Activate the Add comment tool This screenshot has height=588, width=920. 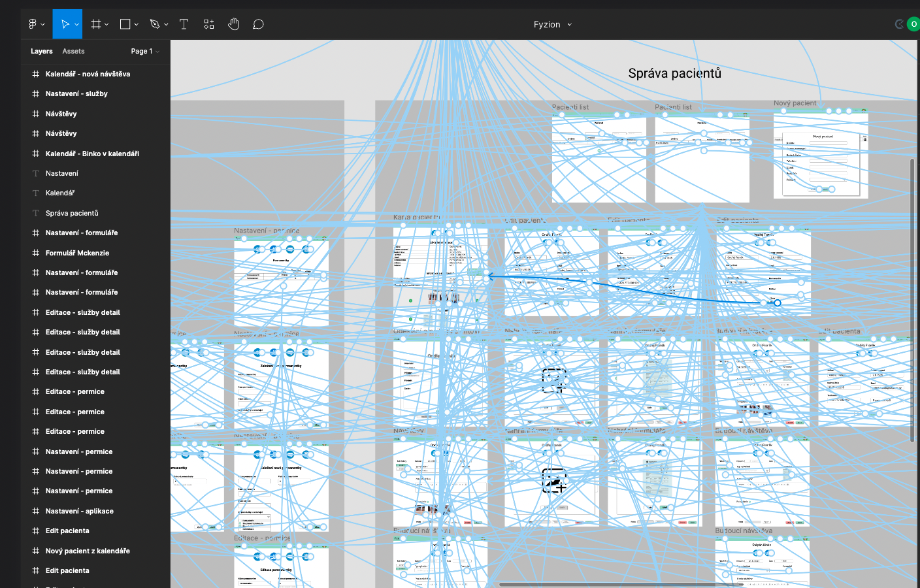click(258, 24)
